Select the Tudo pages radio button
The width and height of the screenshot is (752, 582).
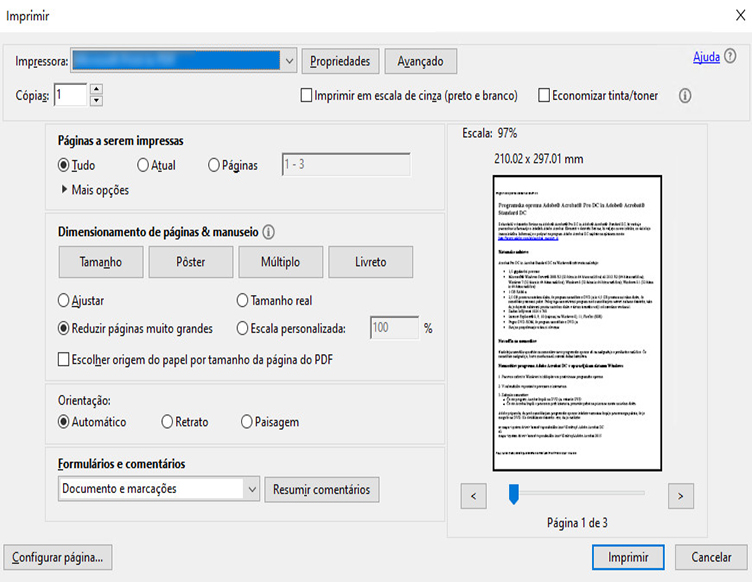[63, 165]
